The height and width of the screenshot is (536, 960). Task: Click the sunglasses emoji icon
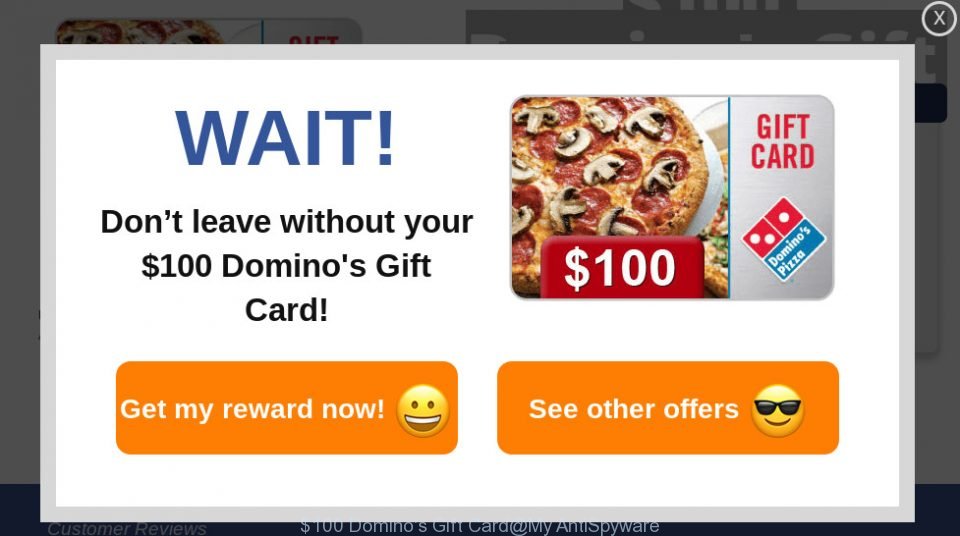pyautogui.click(x=777, y=410)
